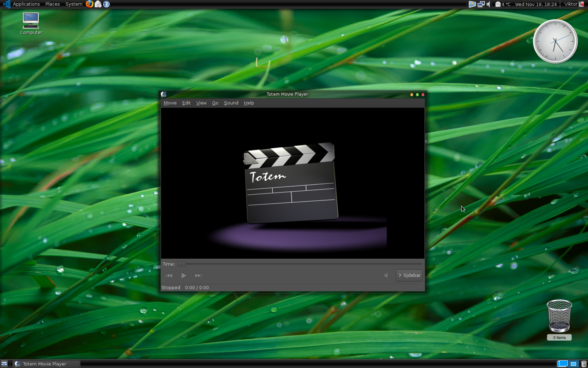Screen dimensions: 588x368
Task: Maximize Totem using the green button
Action: coord(417,95)
